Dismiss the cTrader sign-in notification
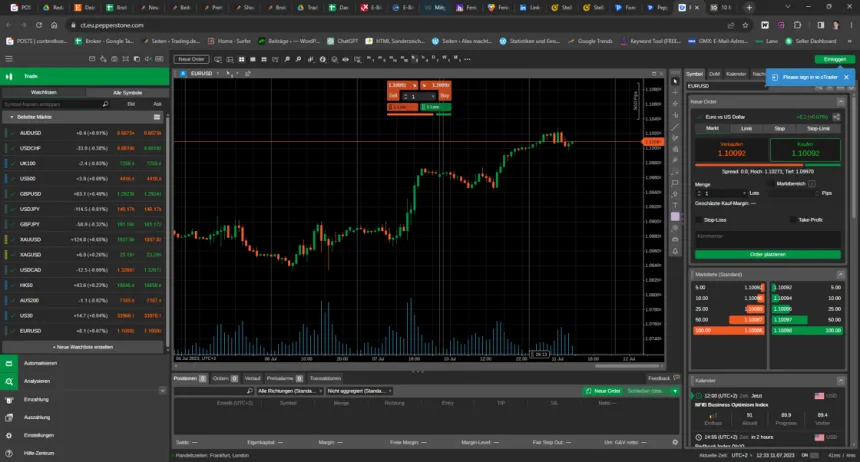Screen dimensions: 860x462 (846, 76)
